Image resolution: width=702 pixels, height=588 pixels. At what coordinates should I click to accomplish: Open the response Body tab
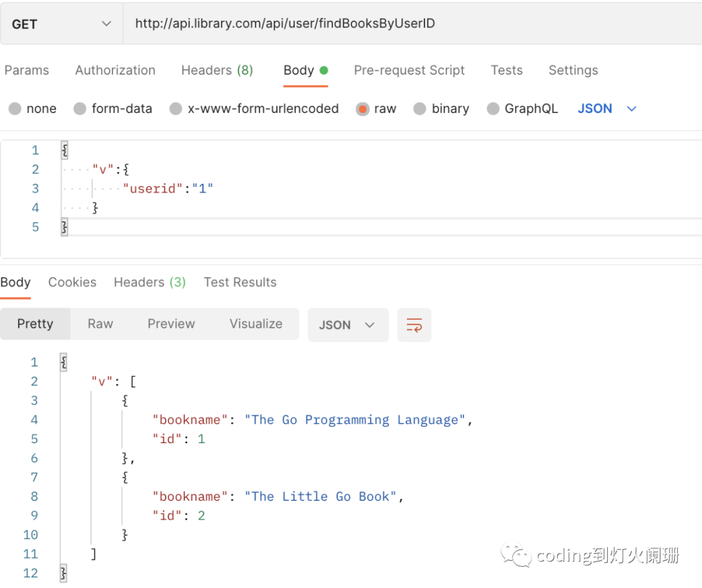[x=15, y=283]
